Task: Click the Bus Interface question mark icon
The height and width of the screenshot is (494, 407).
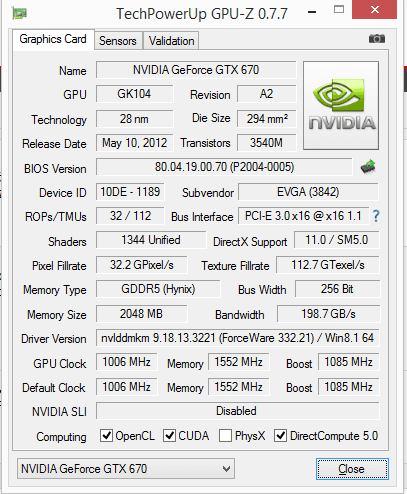Action: pos(376,216)
